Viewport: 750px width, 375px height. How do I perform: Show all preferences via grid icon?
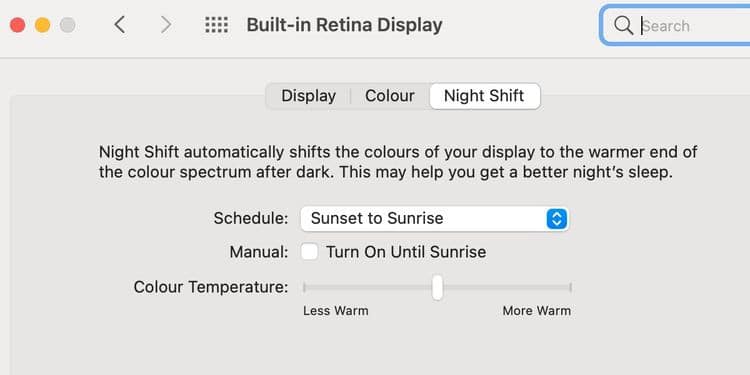pyautogui.click(x=217, y=25)
